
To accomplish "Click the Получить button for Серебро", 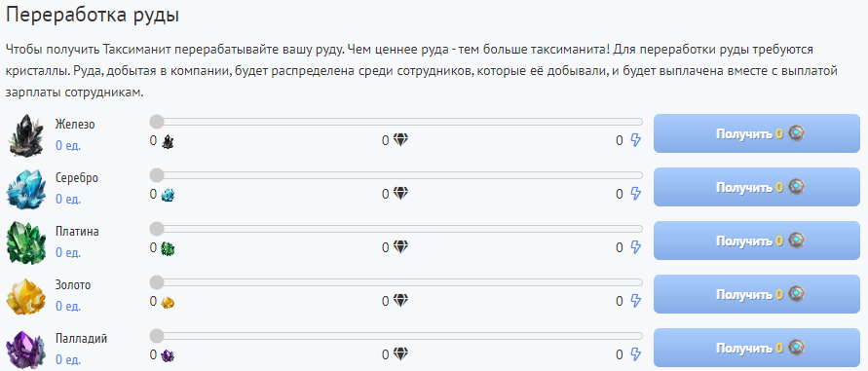I will (x=760, y=187).
